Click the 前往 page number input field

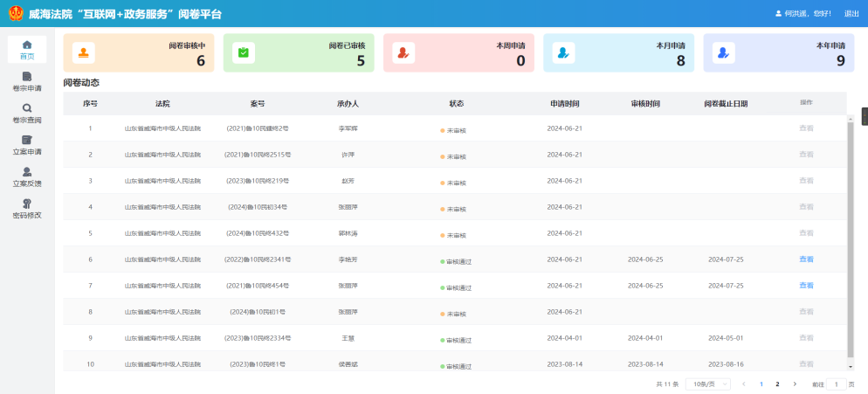[837, 384]
